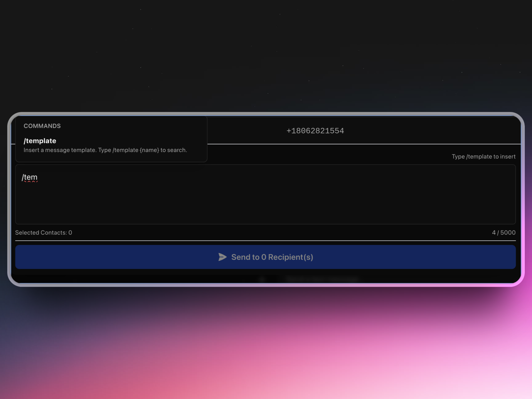The image size is (532, 399).
Task: Click the paper plane send icon
Action: coord(222,257)
